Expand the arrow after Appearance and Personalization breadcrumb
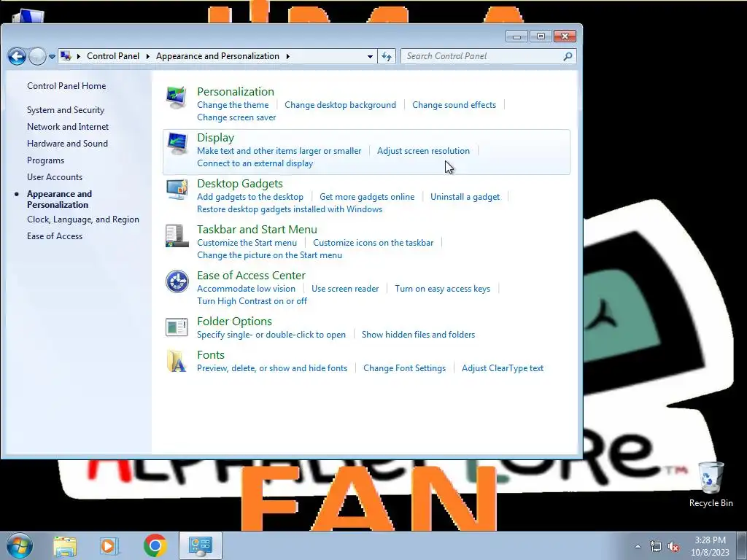Image resolution: width=747 pixels, height=560 pixels. coord(287,56)
